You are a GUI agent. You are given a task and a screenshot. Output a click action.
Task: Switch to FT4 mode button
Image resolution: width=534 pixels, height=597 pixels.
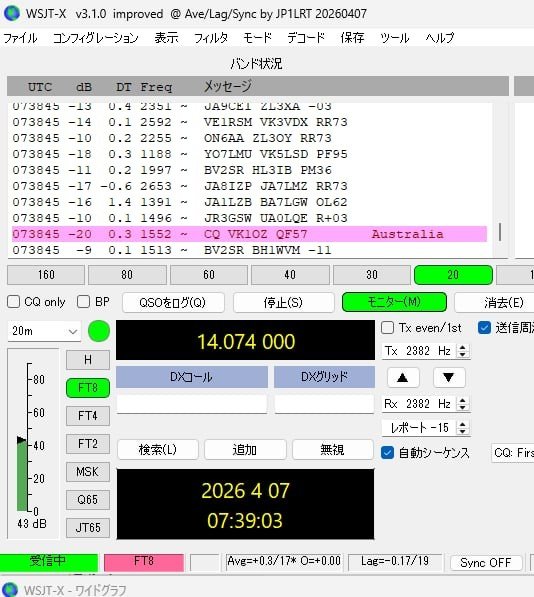coord(88,416)
